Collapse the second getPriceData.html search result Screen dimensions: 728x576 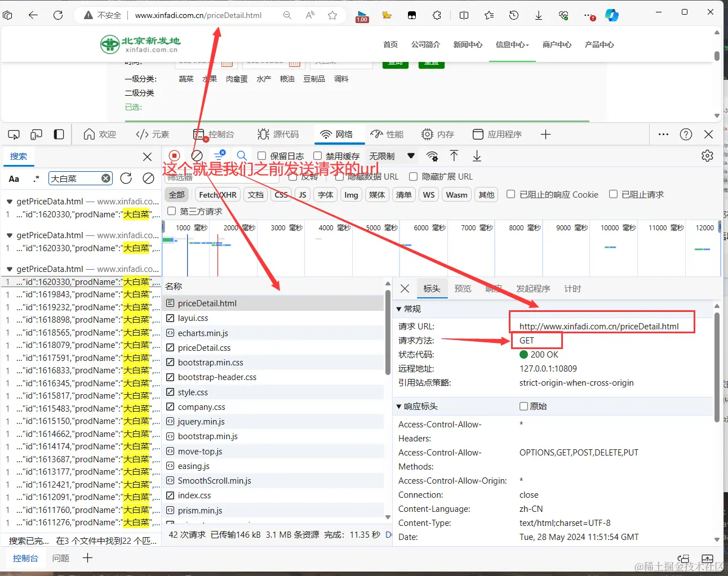click(x=10, y=235)
